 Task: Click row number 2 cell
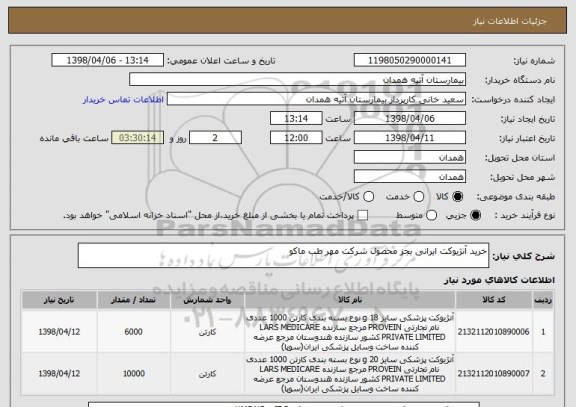543,374
